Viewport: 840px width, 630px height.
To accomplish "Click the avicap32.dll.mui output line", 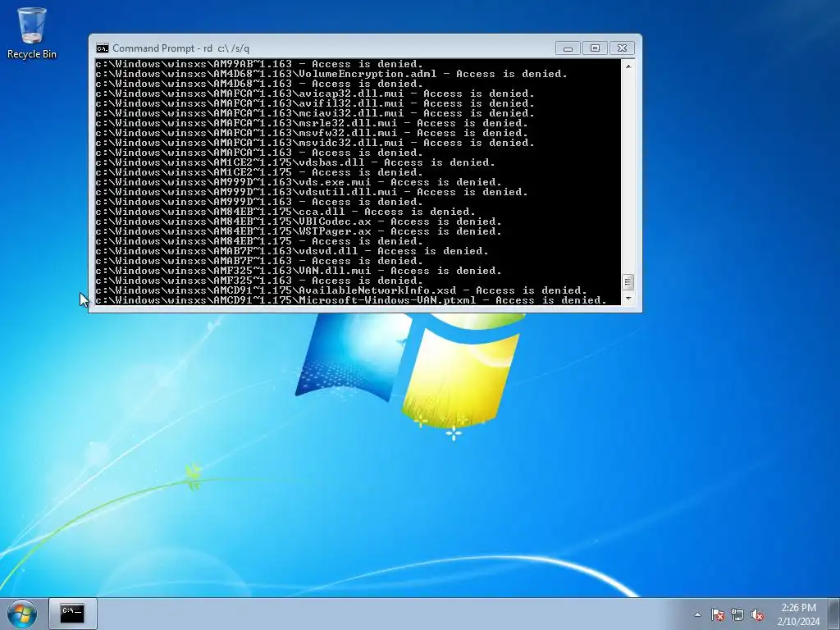I will [x=315, y=94].
